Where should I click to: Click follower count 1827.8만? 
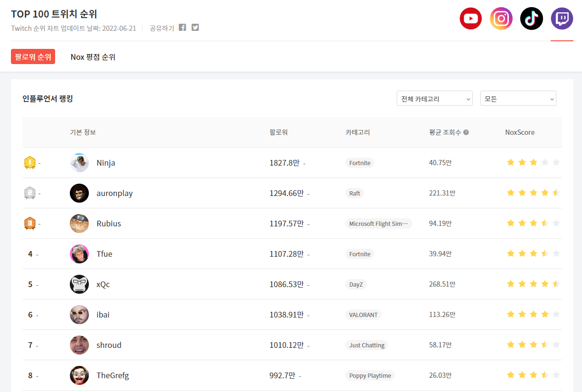click(285, 163)
